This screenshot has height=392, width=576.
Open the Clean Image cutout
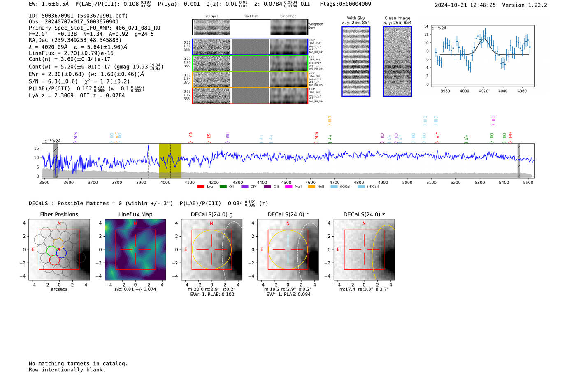pyautogui.click(x=397, y=61)
